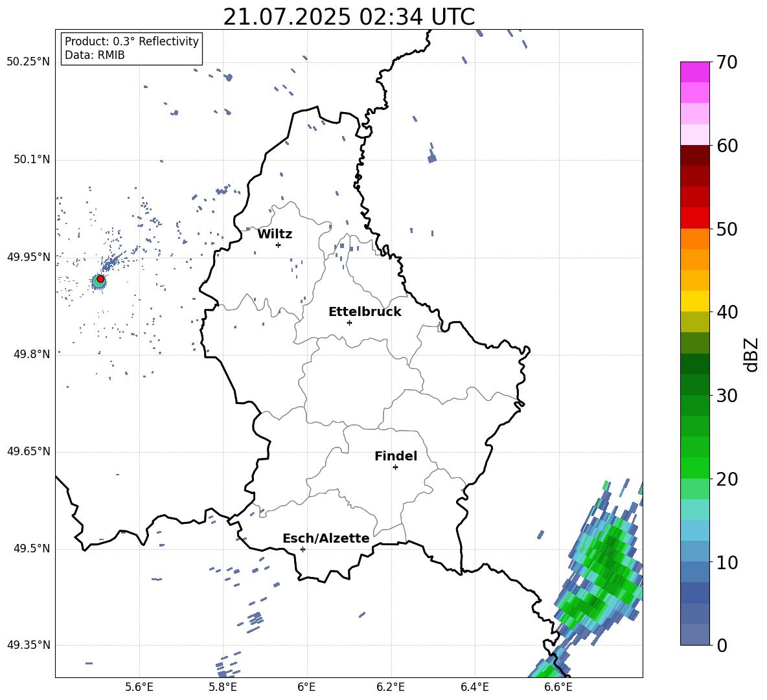Click the Wiltz city label
Screen dimensions: 767x700
pyautogui.click(x=275, y=234)
